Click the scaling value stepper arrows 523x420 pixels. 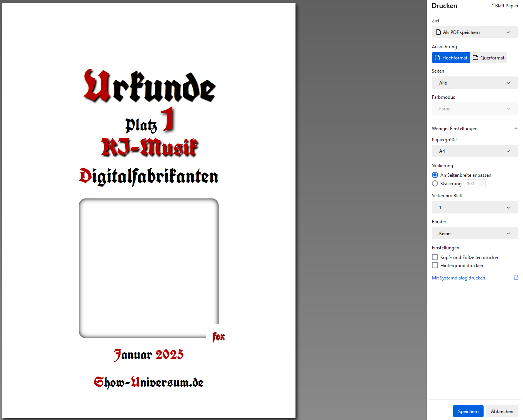(x=482, y=183)
